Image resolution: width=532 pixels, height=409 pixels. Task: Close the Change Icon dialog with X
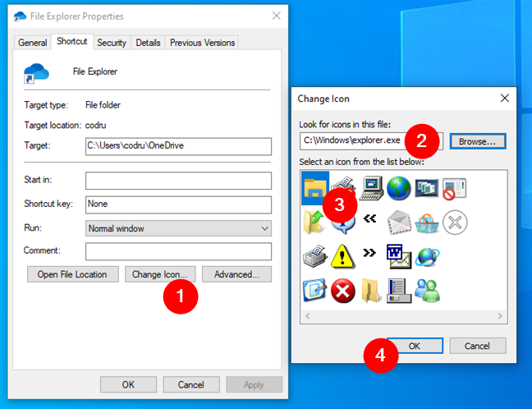tap(505, 98)
